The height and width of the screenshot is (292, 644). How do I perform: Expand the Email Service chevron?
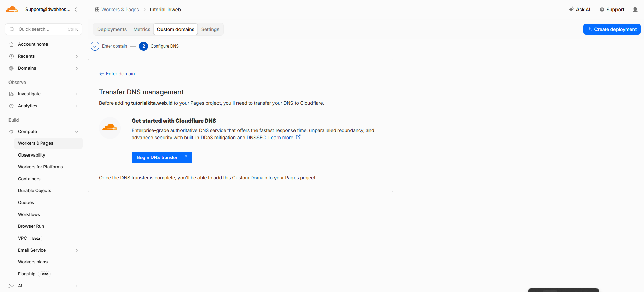pos(77,250)
